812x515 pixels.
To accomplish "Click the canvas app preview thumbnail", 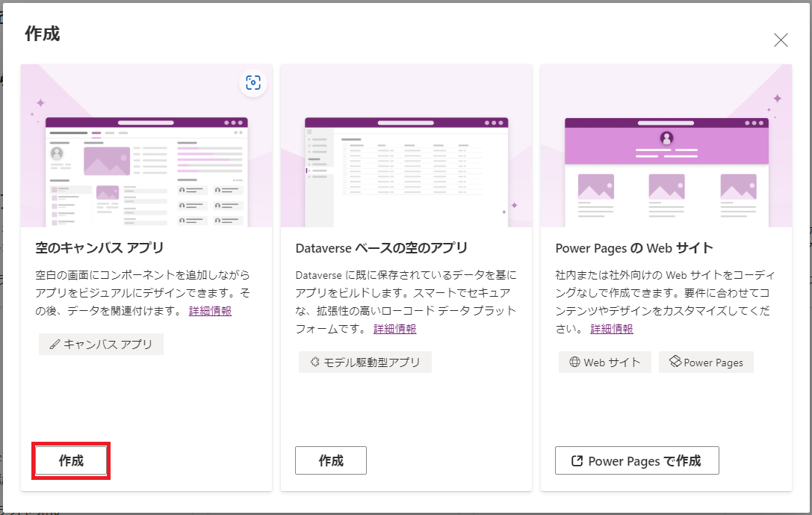I will [146, 146].
